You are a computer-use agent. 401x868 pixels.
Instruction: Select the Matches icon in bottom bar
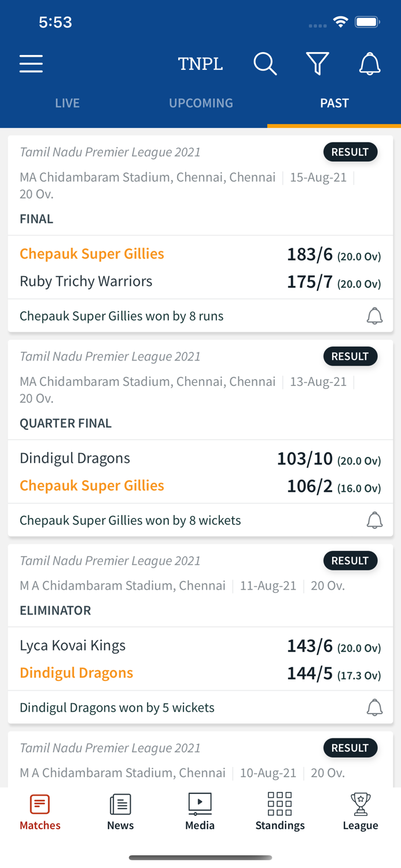tap(39, 811)
